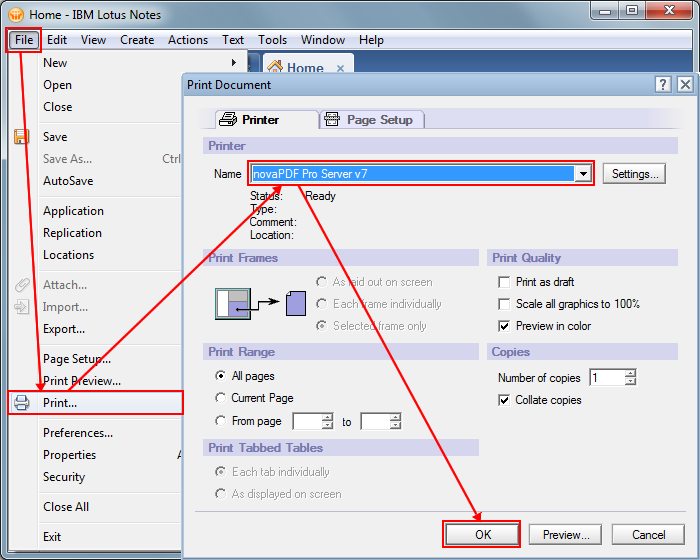
Task: Decrease the Number of copies spinner
Action: (x=630, y=381)
